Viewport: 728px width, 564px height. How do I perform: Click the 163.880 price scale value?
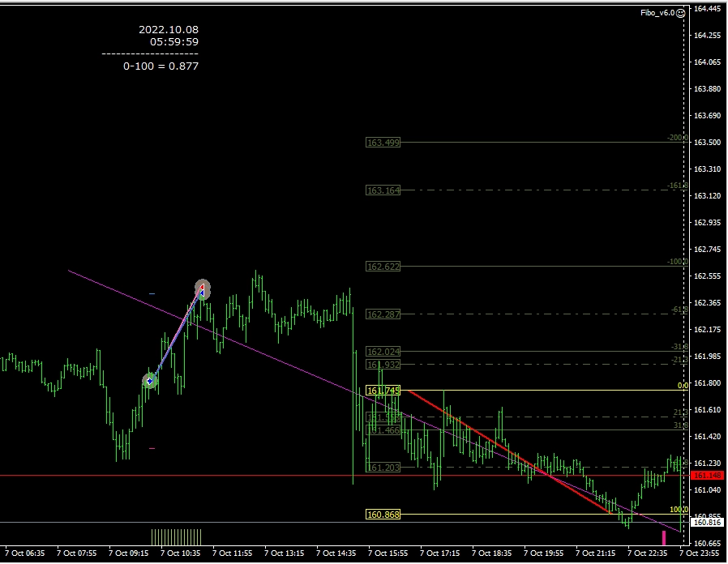[x=707, y=88]
